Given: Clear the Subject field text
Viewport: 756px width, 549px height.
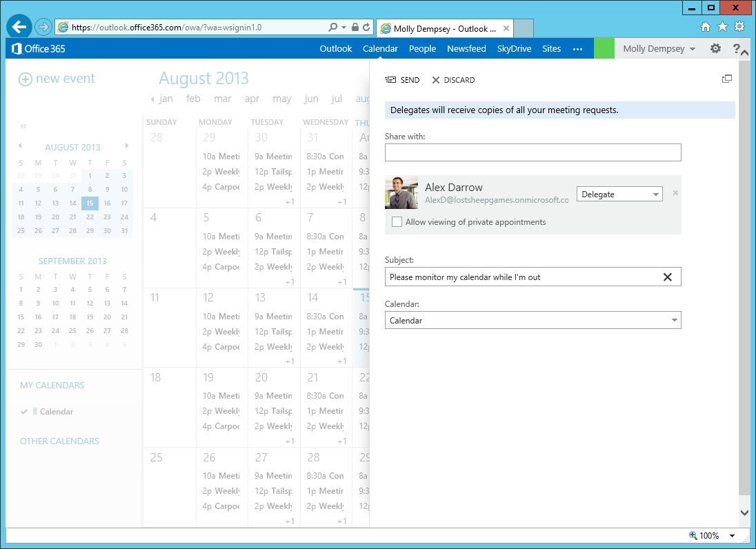Looking at the screenshot, I should pos(667,277).
